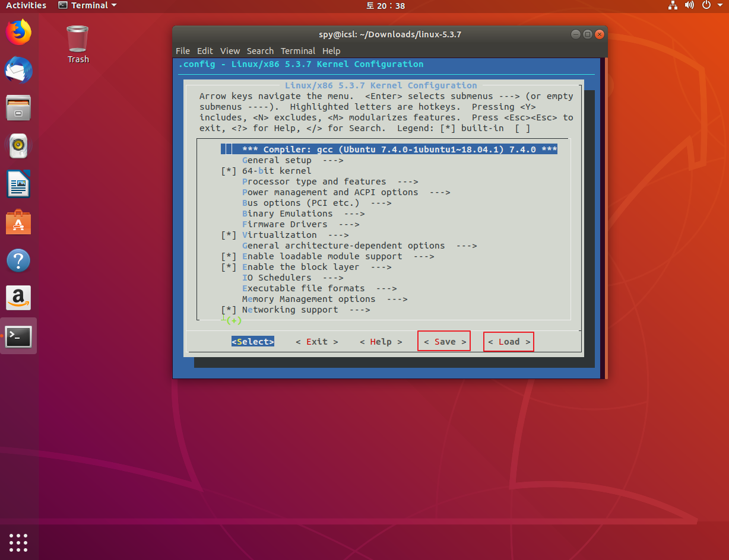This screenshot has height=560, width=729.
Task: Open Ubuntu Software from the dock
Action: [18, 222]
